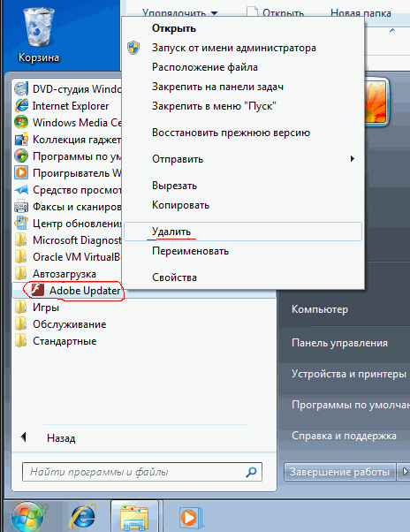Open the shutdown options arrow next to Завершение работы
Screen dimensions: 410x532
pos(404,472)
